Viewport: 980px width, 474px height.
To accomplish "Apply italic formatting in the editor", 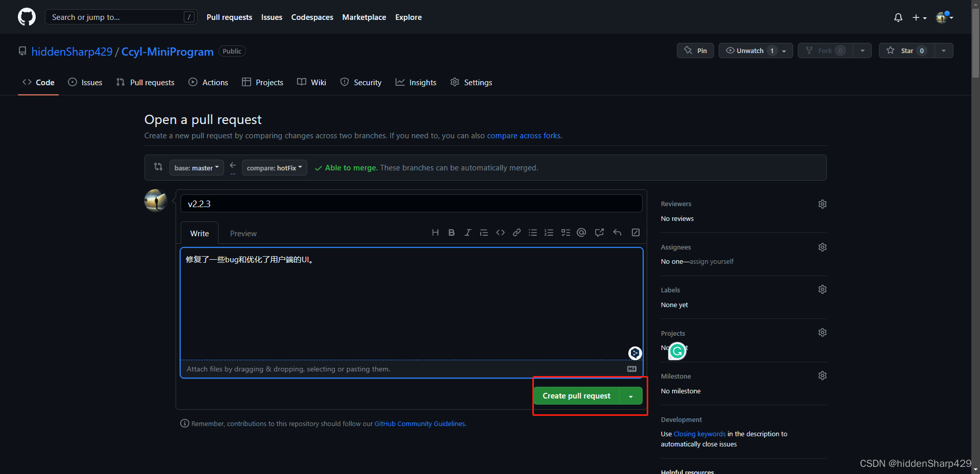I will [468, 233].
